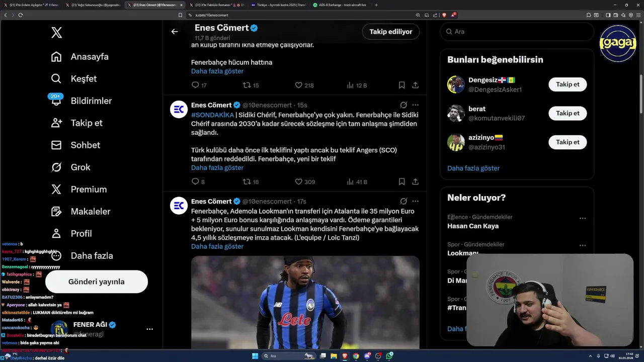Expand the hücum hattına tweet text
Screen dimensions: 644x362
[217, 71]
